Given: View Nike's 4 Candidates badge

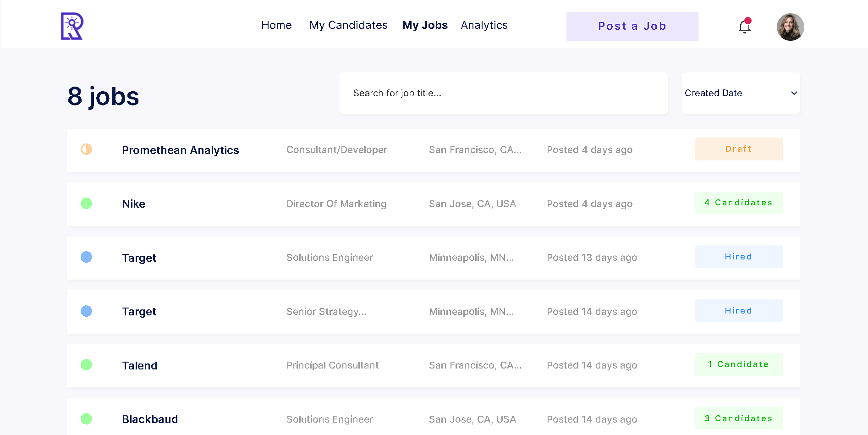Looking at the screenshot, I should (x=739, y=203).
